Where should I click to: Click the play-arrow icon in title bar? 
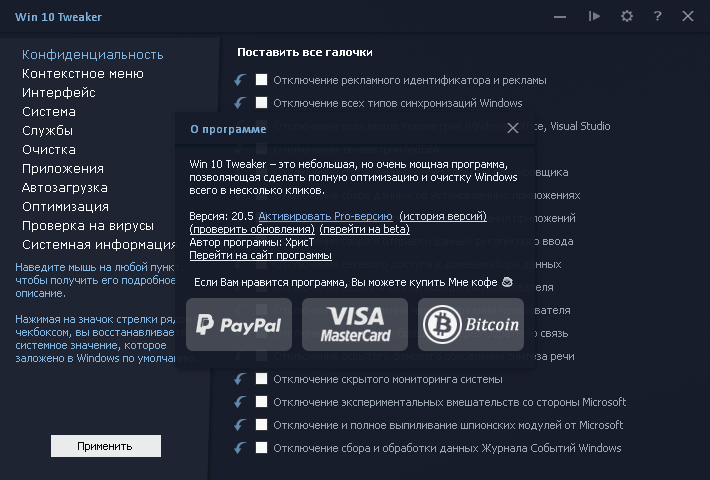click(x=594, y=17)
